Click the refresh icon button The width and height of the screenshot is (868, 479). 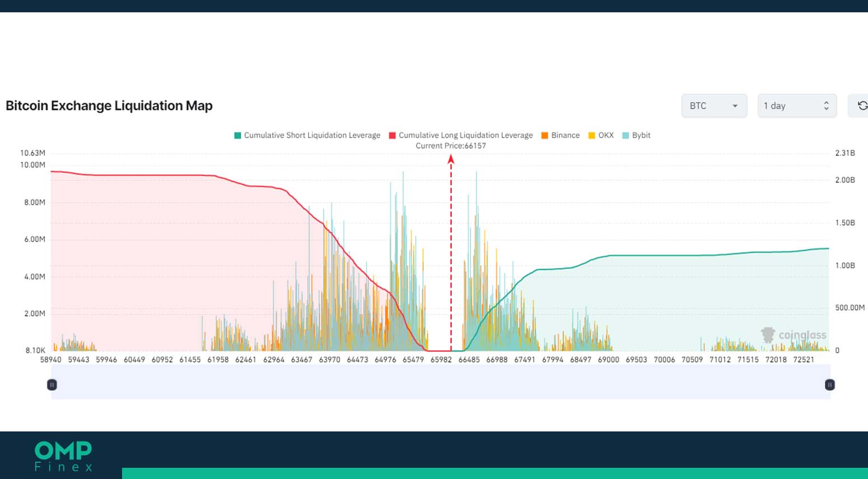coord(861,106)
